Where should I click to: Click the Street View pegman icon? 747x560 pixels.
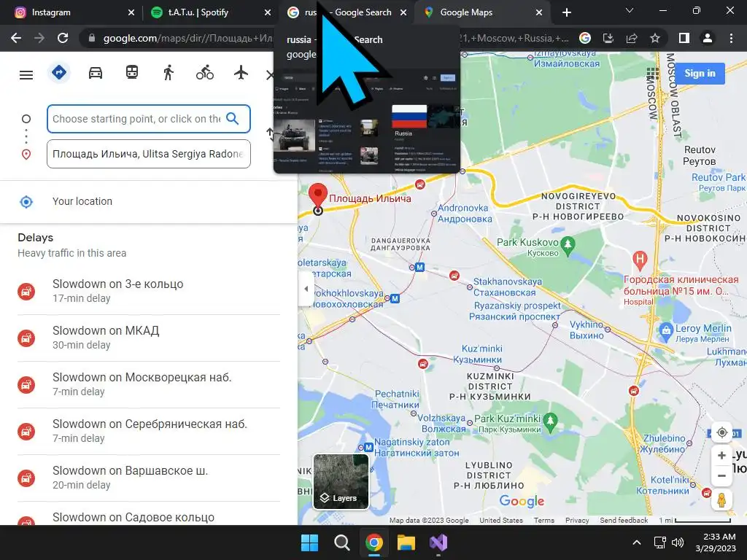[x=721, y=500]
